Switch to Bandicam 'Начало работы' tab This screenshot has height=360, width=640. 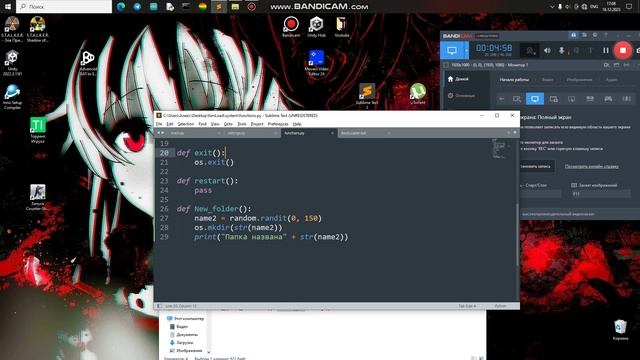514,80
